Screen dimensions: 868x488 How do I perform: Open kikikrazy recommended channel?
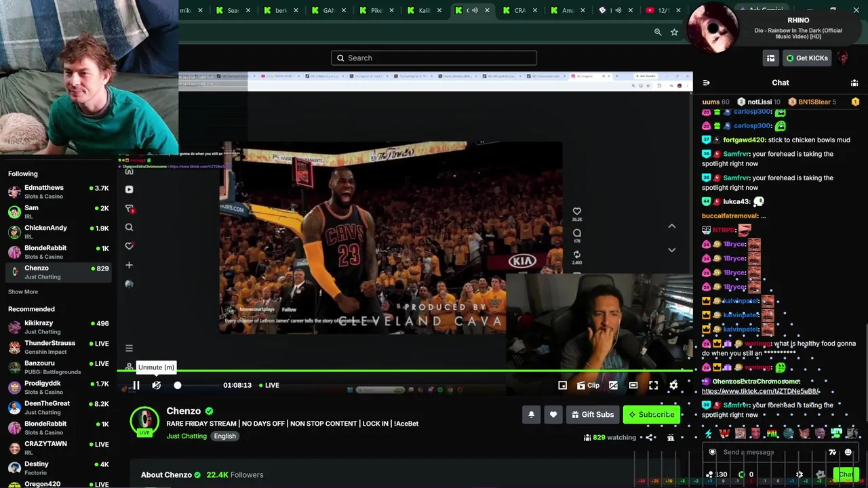tap(58, 327)
